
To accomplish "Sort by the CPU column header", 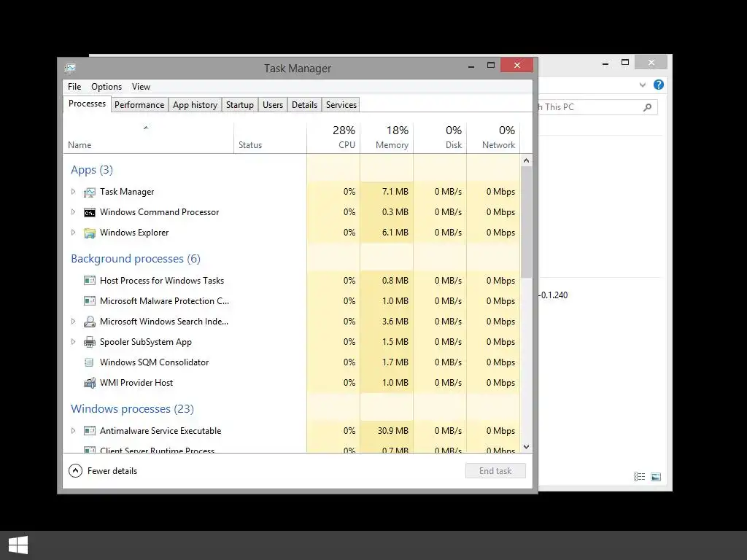I will [333, 138].
